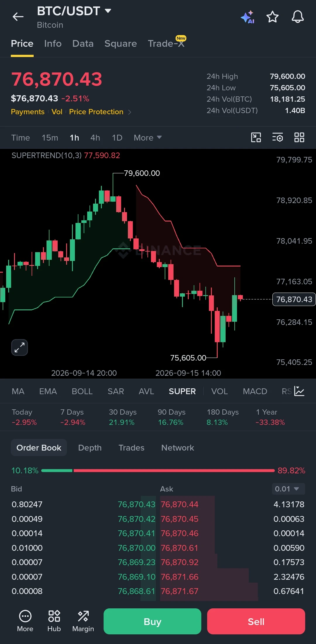Select the 4h chart interval

tap(95, 138)
